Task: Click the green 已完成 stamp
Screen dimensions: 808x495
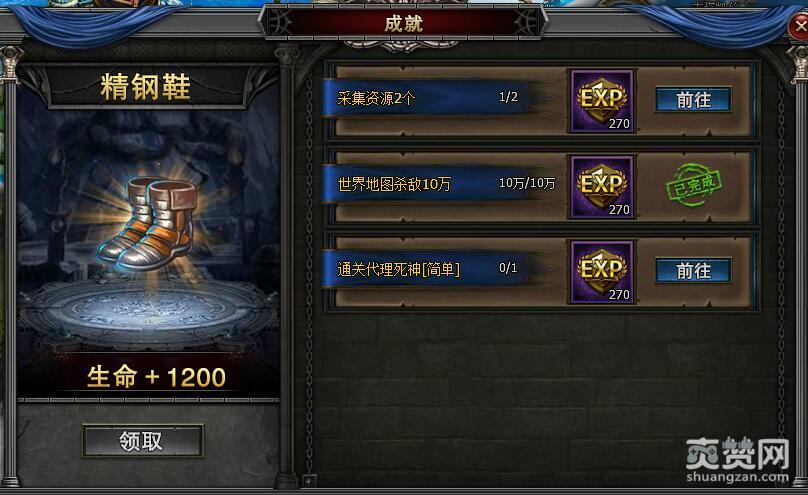Action: [694, 185]
